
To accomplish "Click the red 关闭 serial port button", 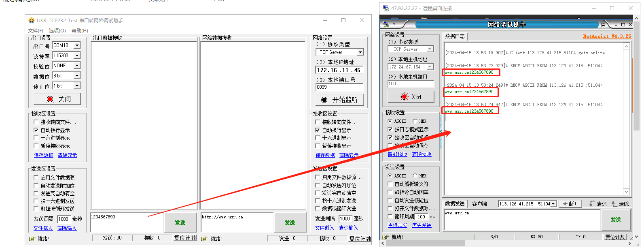I will [x=57, y=99].
